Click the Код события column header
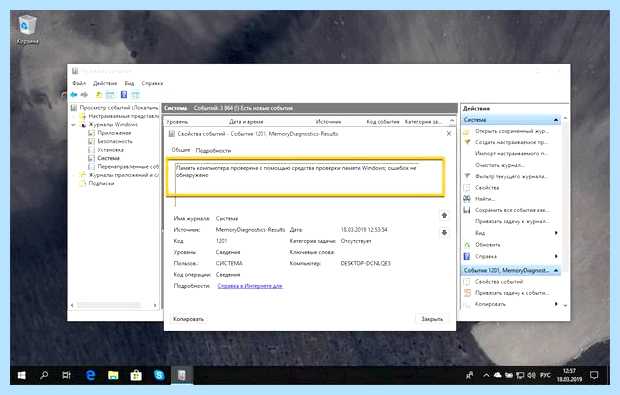 (383, 122)
